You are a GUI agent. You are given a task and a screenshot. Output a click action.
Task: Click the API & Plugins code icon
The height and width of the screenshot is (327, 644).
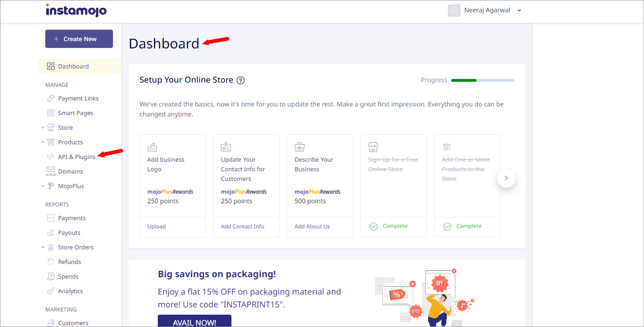(x=51, y=157)
